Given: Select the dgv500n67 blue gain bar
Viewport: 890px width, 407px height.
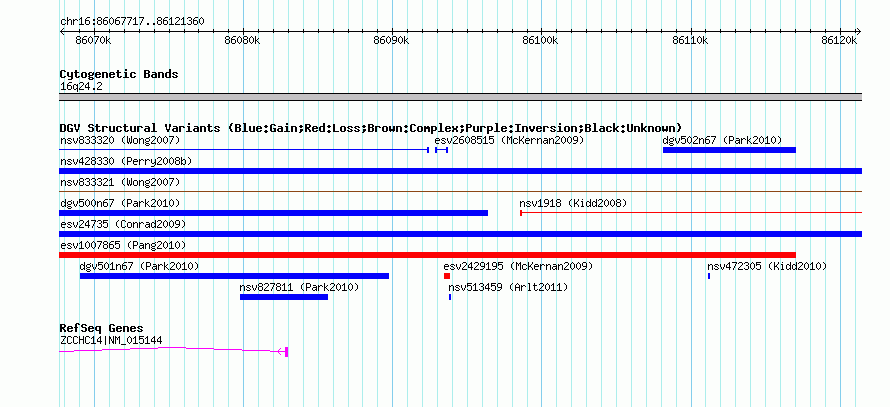Looking at the screenshot, I should click(274, 213).
